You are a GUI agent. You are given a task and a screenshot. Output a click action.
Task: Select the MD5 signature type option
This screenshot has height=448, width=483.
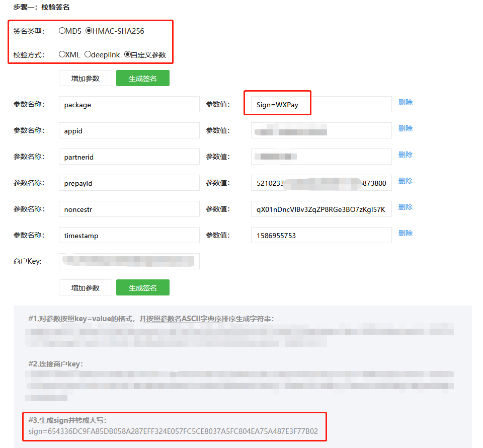click(x=62, y=31)
